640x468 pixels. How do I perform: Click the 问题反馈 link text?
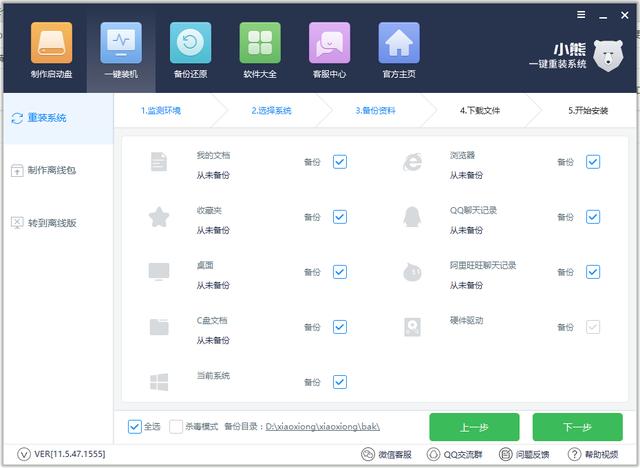point(532,455)
